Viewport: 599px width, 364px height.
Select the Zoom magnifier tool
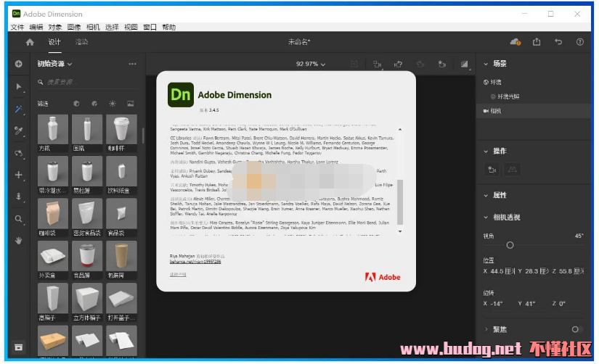[18, 219]
